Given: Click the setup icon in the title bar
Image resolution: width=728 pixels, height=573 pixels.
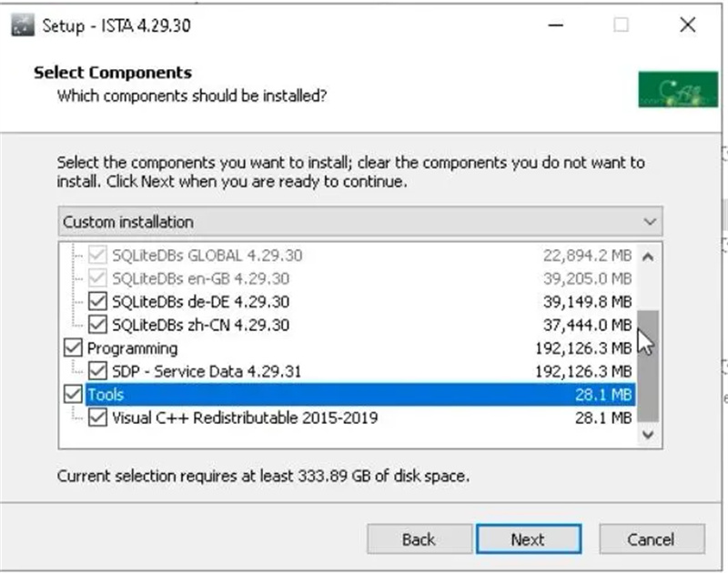Looking at the screenshot, I should coord(23,25).
